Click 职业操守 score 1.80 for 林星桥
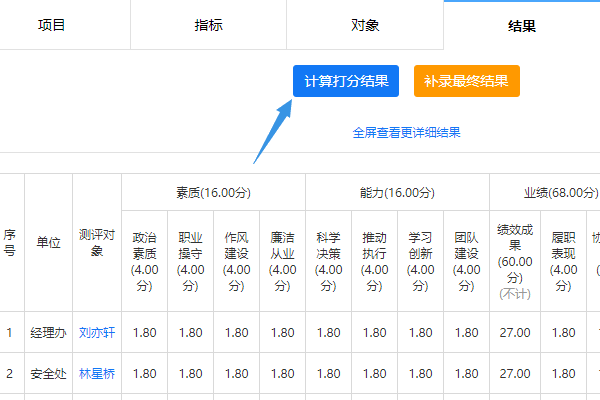600x400 pixels. pos(191,374)
